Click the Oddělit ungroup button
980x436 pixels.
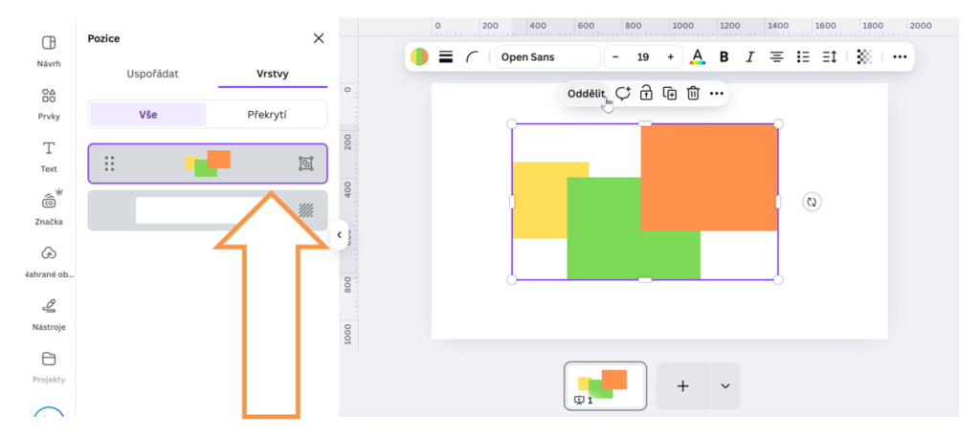point(586,94)
